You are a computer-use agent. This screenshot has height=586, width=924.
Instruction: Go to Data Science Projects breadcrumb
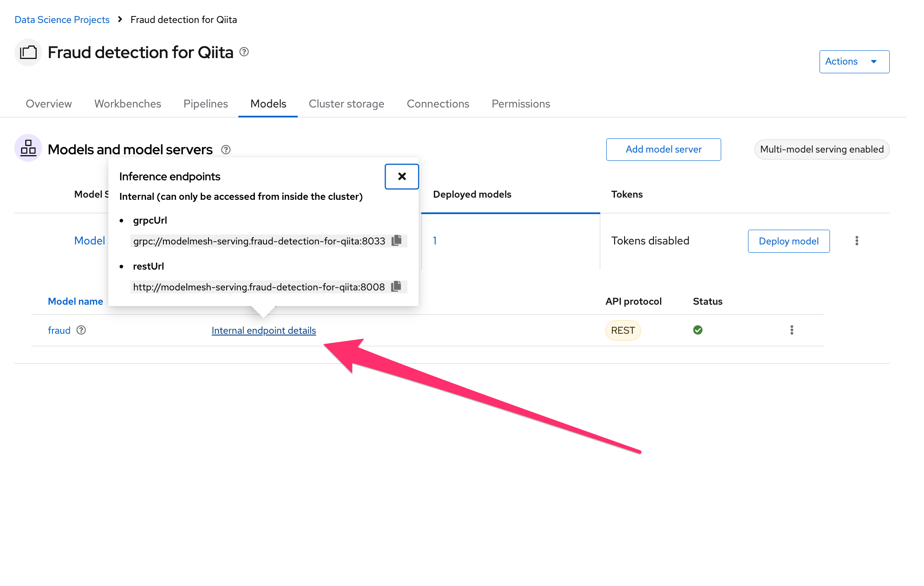[x=62, y=20]
